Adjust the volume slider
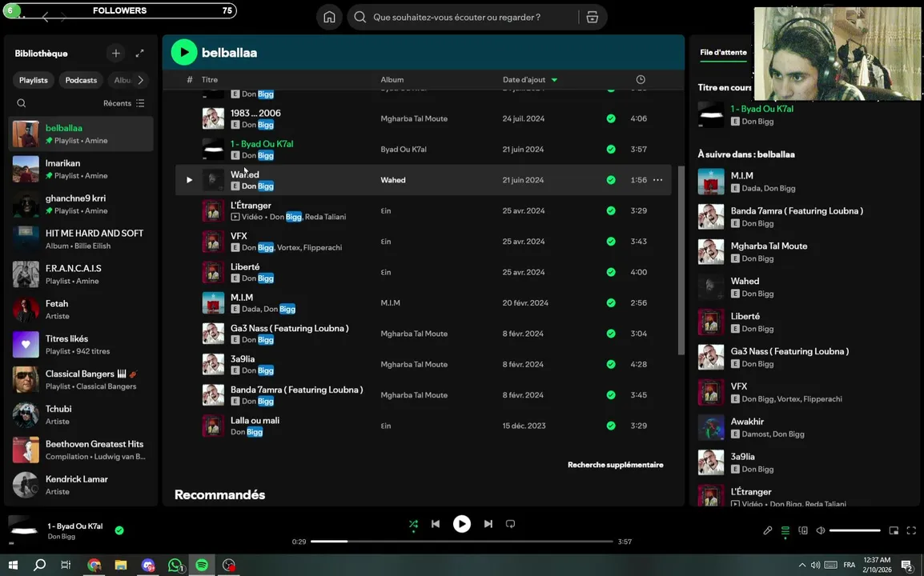 point(855,530)
